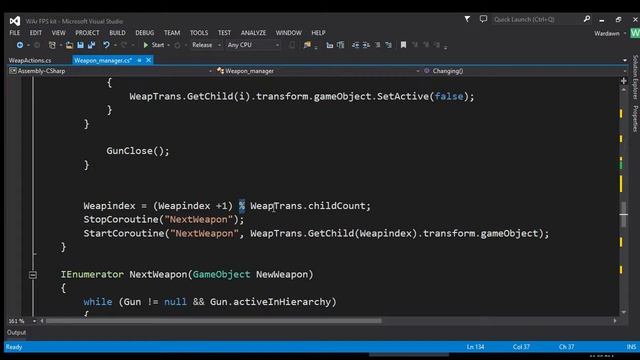Viewport: 640px width, 360px height.
Task: Click the StopCoroutine("NextWeapon"); line
Action: [164, 220]
